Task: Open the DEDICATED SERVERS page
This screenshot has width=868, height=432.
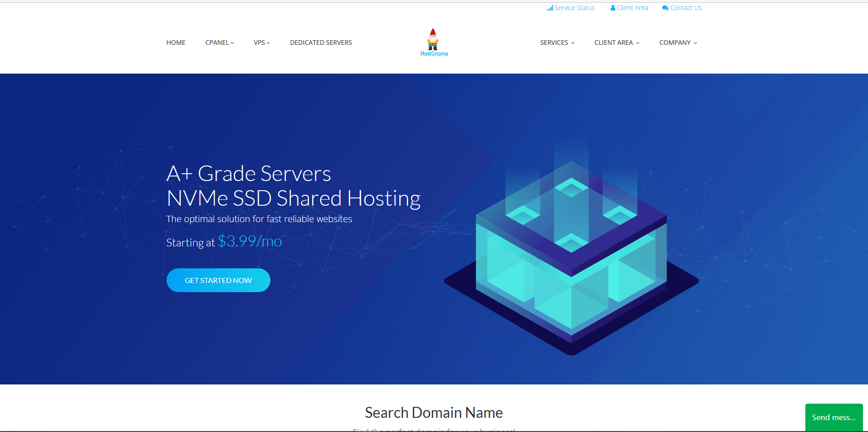Action: coord(321,43)
